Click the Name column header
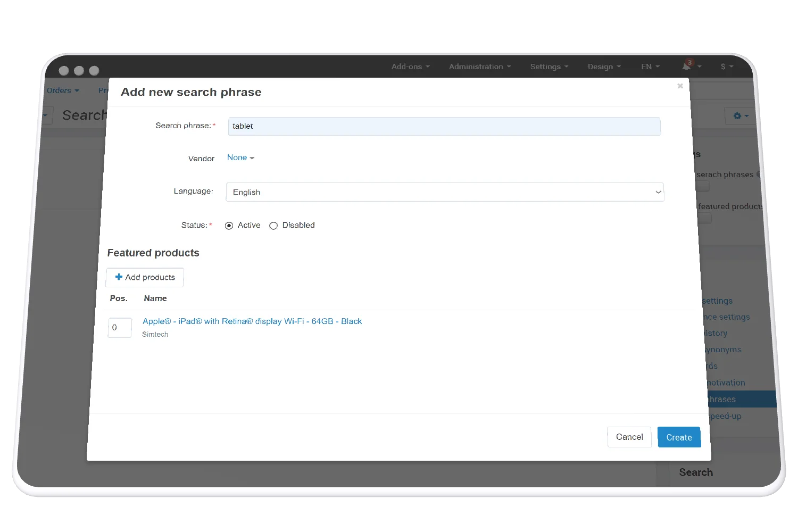Image resolution: width=798 pixels, height=532 pixels. (x=155, y=298)
